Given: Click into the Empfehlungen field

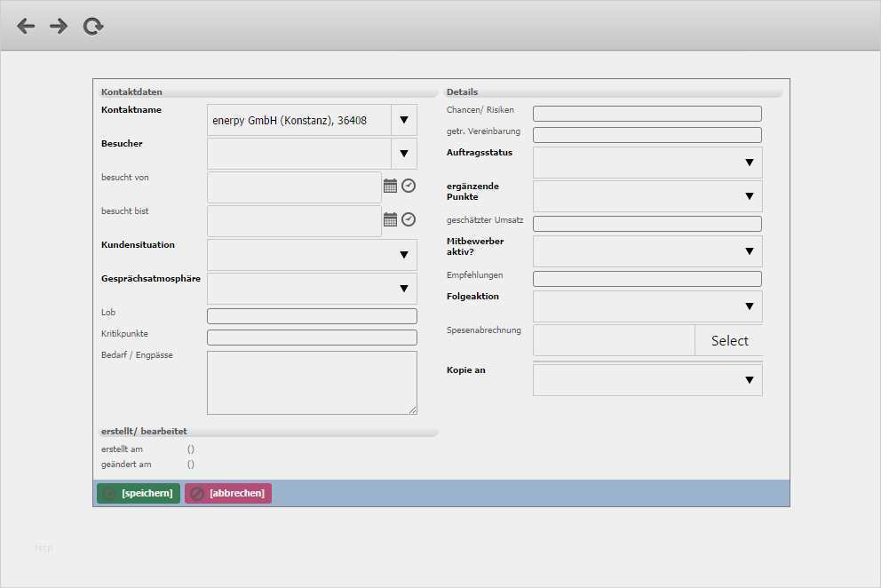Looking at the screenshot, I should 647,279.
